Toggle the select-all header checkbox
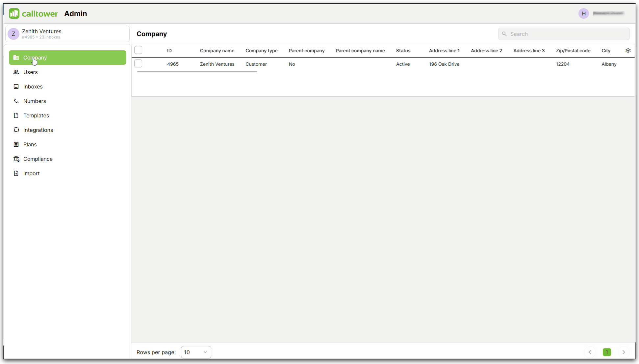 [138, 50]
